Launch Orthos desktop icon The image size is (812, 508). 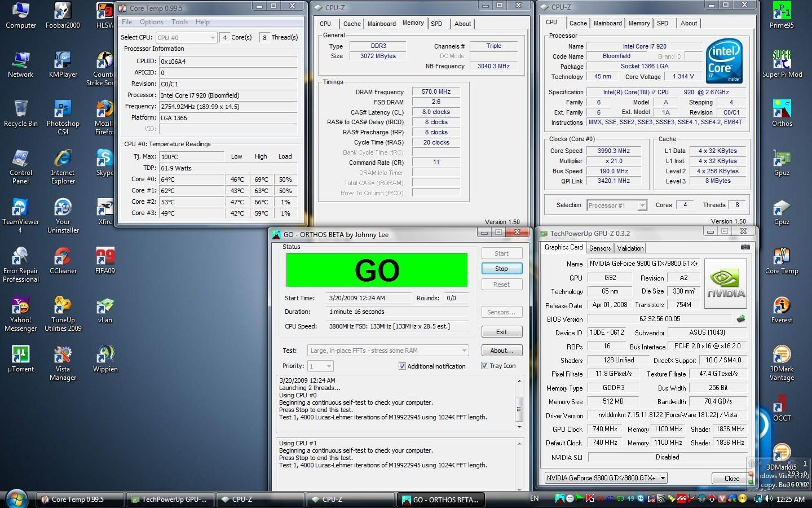[782, 113]
